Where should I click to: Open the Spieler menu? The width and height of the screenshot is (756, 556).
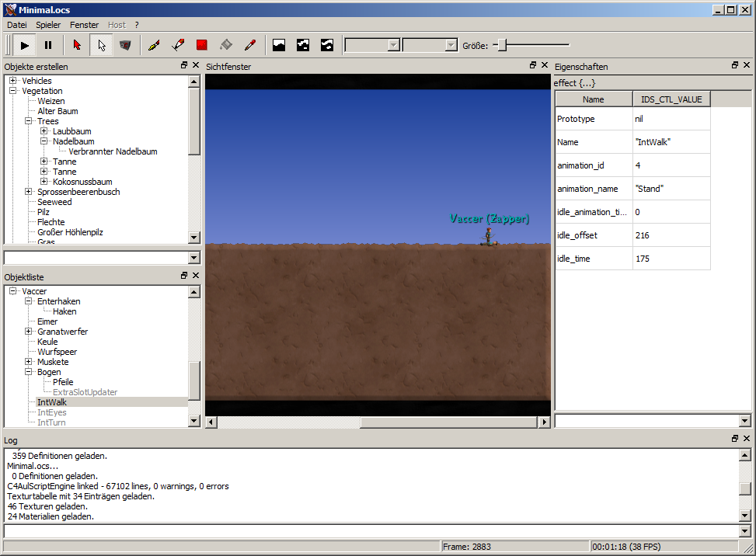pos(48,25)
